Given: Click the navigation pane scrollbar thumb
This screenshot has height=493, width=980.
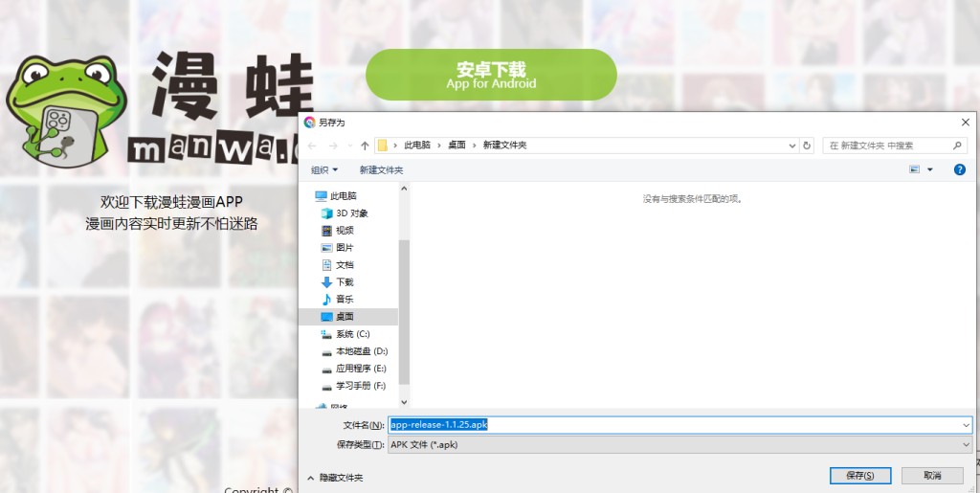Looking at the screenshot, I should [x=404, y=311].
